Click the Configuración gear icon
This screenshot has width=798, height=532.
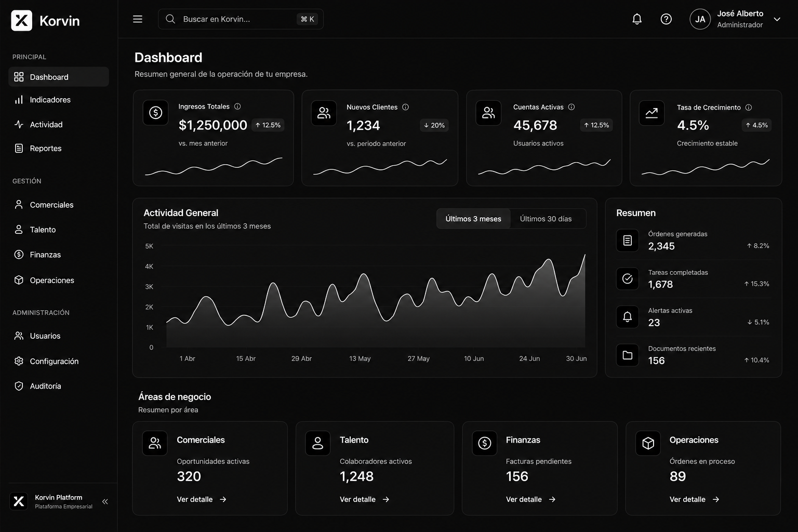(19, 361)
